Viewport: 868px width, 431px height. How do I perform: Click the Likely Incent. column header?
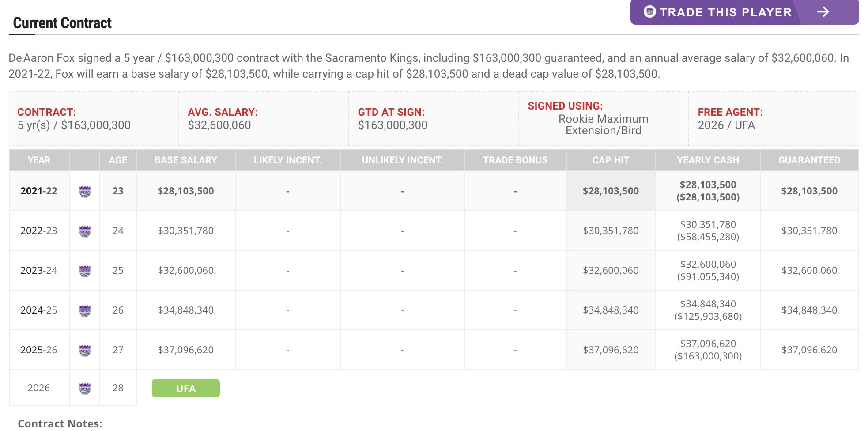coord(287,160)
